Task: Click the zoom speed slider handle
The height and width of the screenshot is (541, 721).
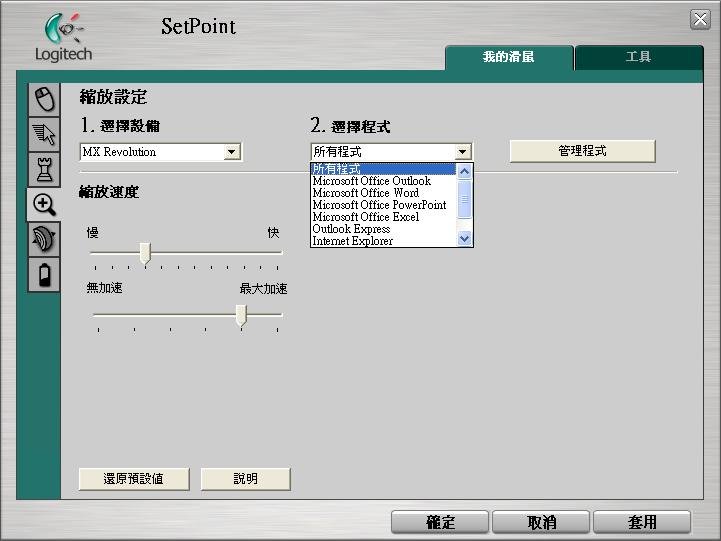Action: 145,253
